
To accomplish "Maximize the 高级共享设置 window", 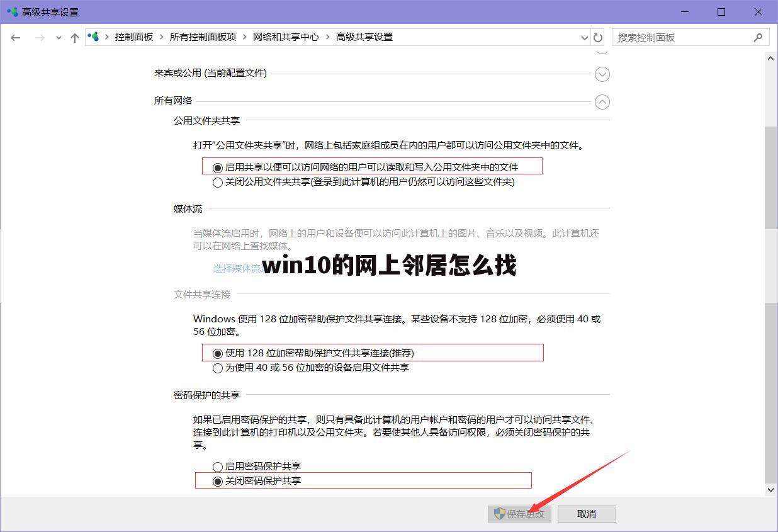I will click(722, 12).
